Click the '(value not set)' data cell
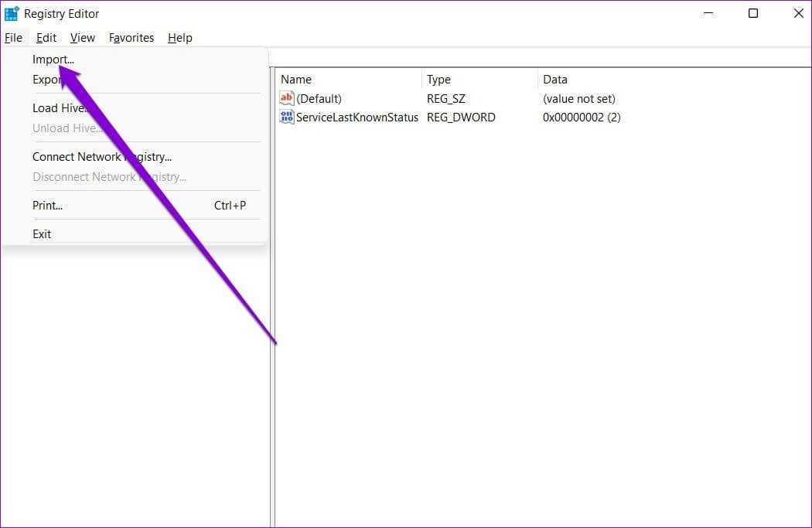 pyautogui.click(x=579, y=99)
